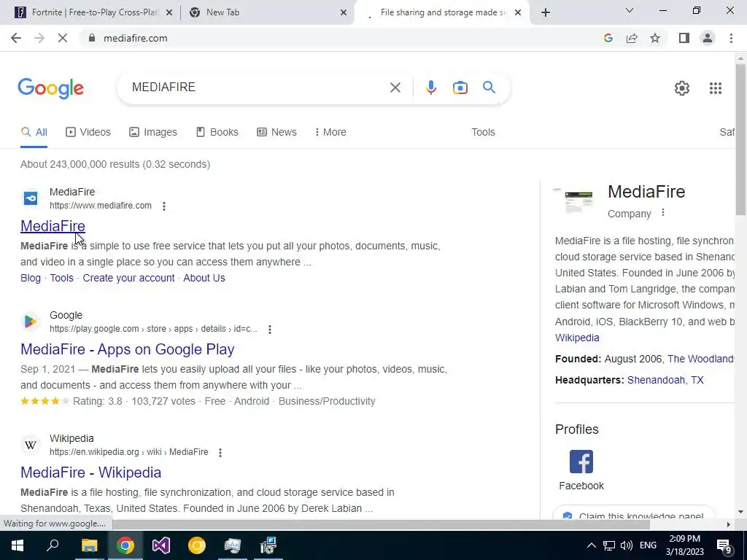Open Chrome's three-dot menu
The image size is (747, 560).
731,38
